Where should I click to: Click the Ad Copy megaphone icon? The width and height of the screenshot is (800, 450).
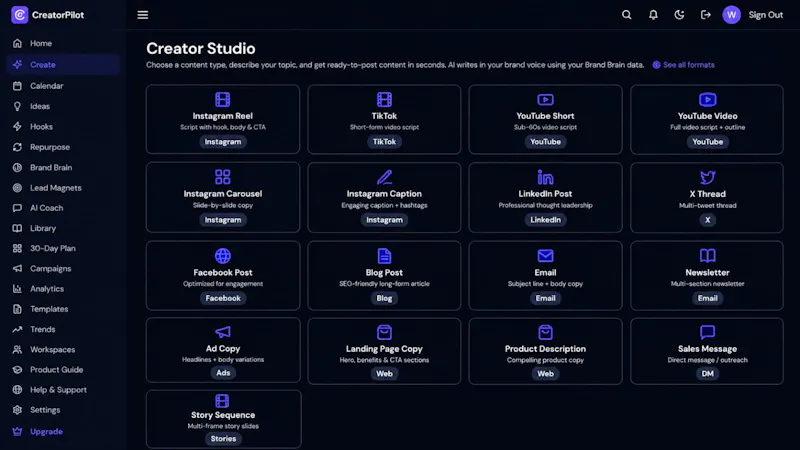point(222,332)
